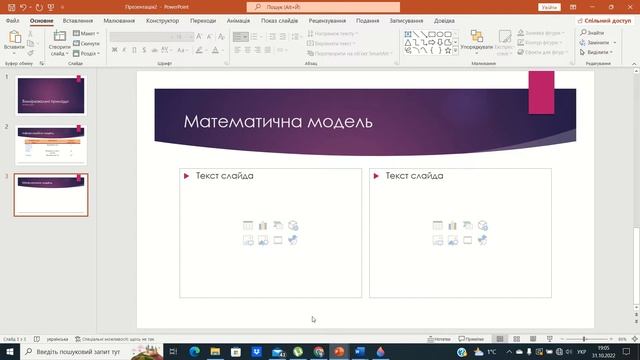Select the text box shape in gallery
The width and height of the screenshot is (640, 360).
408,34
